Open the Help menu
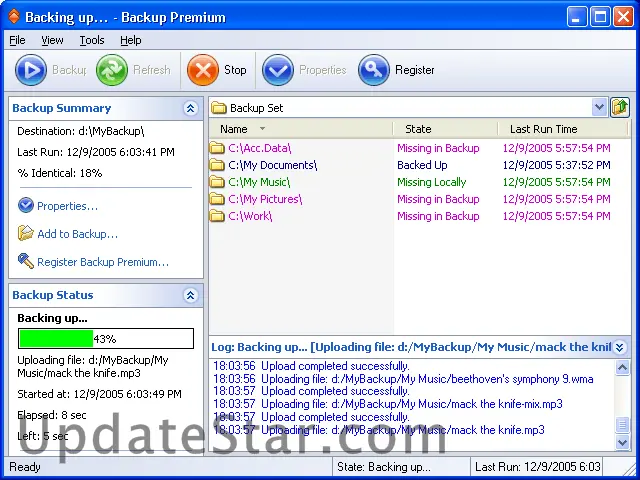 tap(131, 40)
